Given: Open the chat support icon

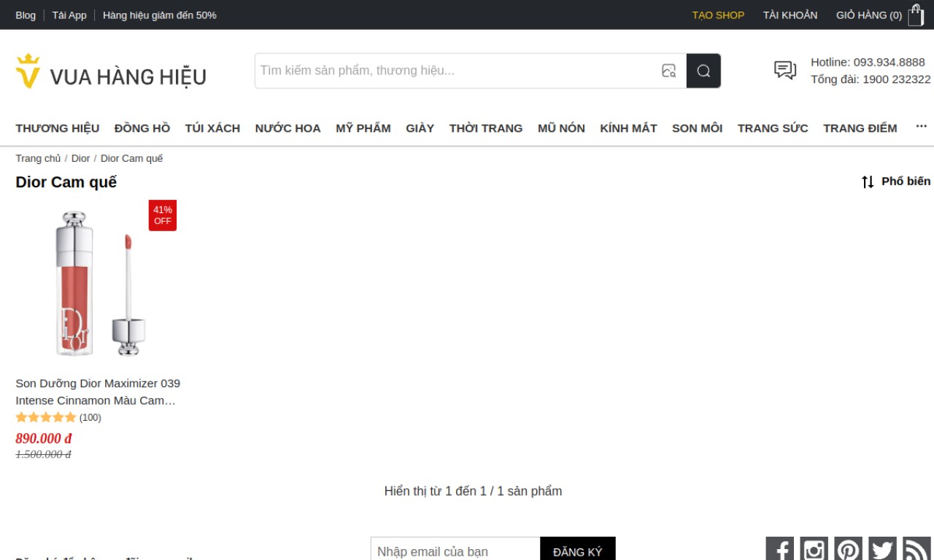Looking at the screenshot, I should (x=785, y=70).
